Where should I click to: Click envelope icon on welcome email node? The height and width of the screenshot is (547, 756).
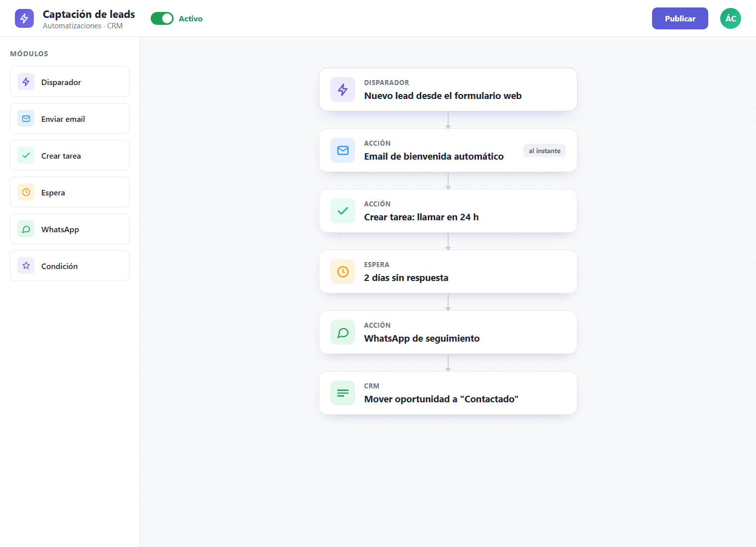point(343,150)
